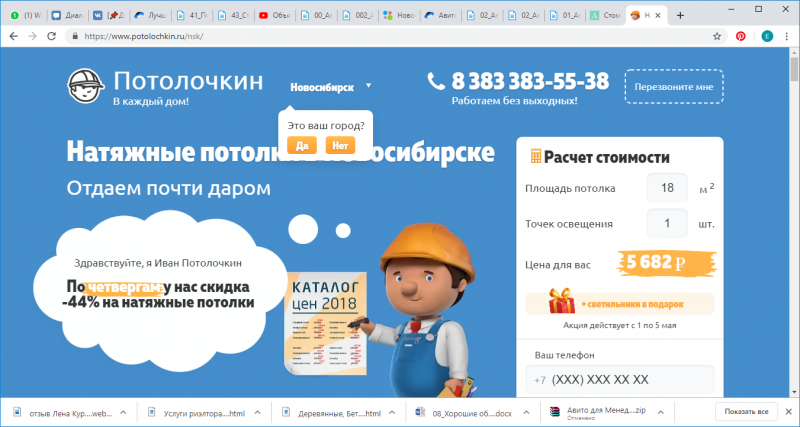Go back using the browser back arrow
Viewport: 800px width, 427px height.
point(13,36)
